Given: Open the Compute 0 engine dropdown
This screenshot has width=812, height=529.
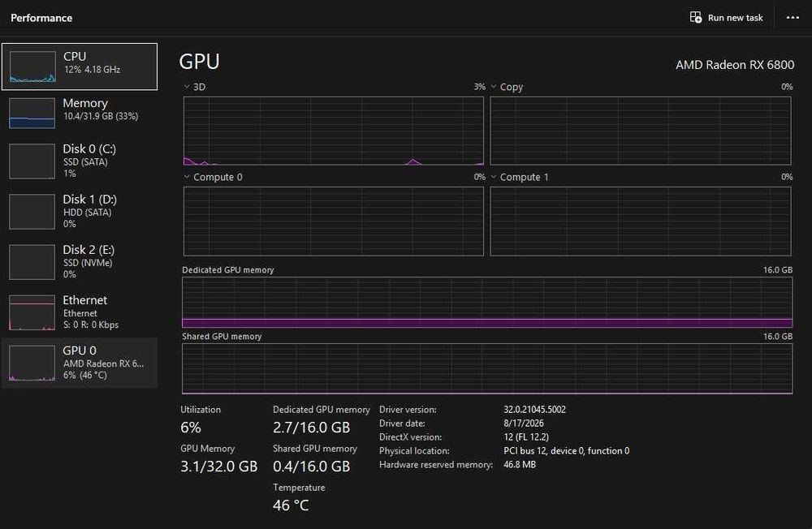Looking at the screenshot, I should pos(187,177).
